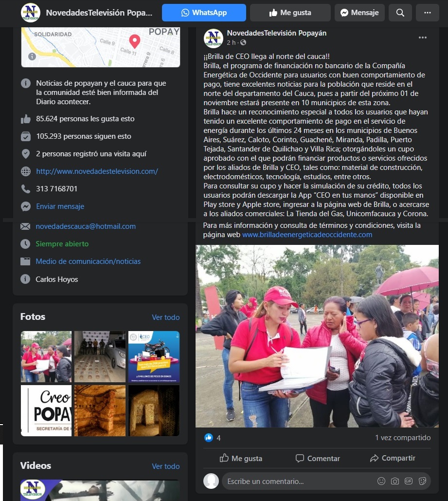Open the post audience globe icon
Screen dimensions: 448x501
[x=243, y=42]
